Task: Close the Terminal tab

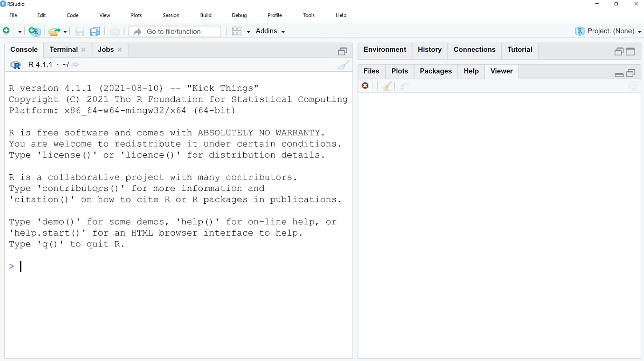Action: pos(84,50)
